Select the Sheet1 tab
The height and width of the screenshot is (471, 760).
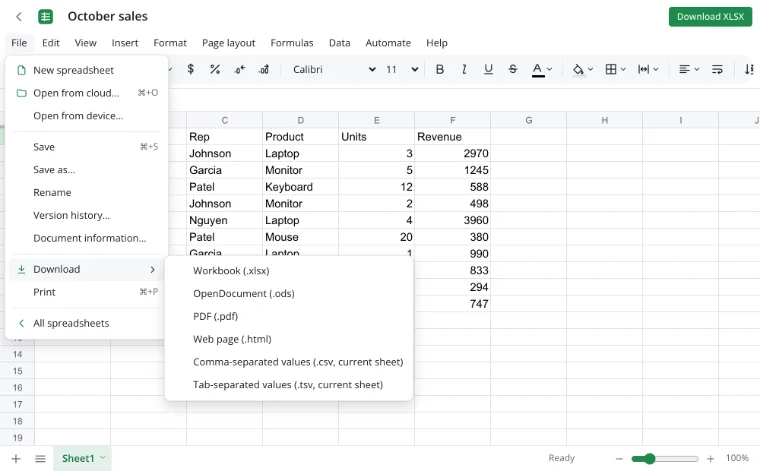click(82, 458)
